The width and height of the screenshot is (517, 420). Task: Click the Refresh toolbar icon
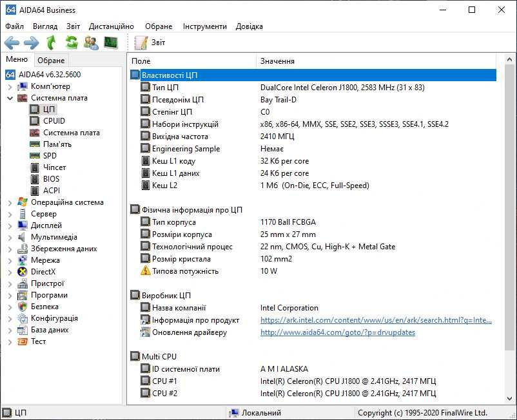72,43
